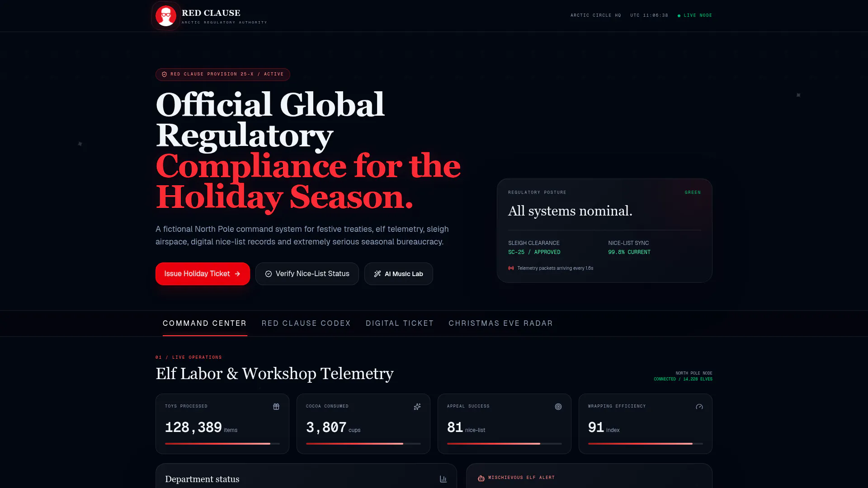Image resolution: width=868 pixels, height=488 pixels.
Task: Open the Digital Ticket tab
Action: click(x=400, y=324)
